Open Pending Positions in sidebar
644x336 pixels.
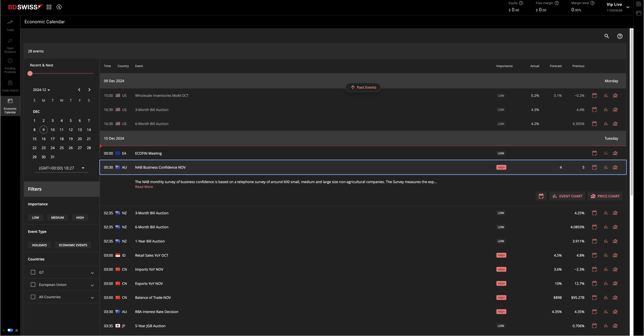pyautogui.click(x=10, y=66)
